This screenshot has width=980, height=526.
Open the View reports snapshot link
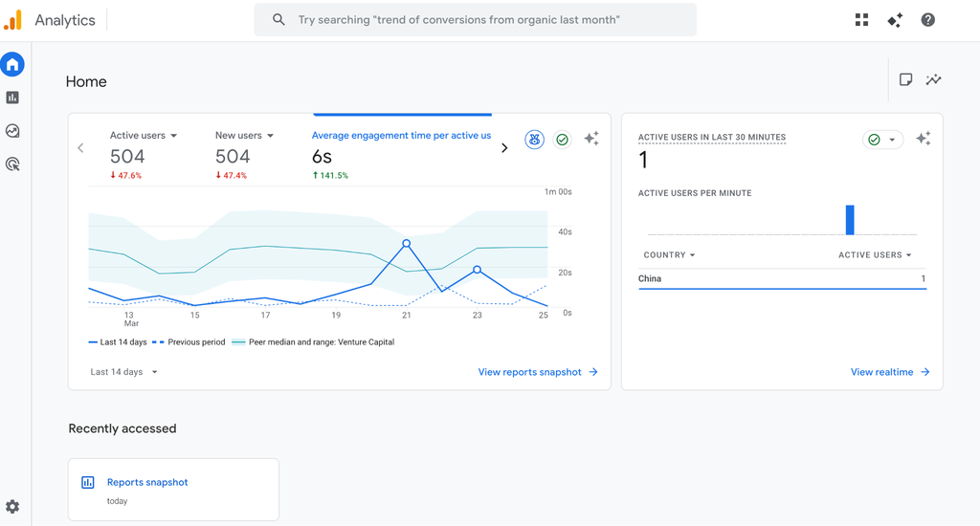click(538, 372)
